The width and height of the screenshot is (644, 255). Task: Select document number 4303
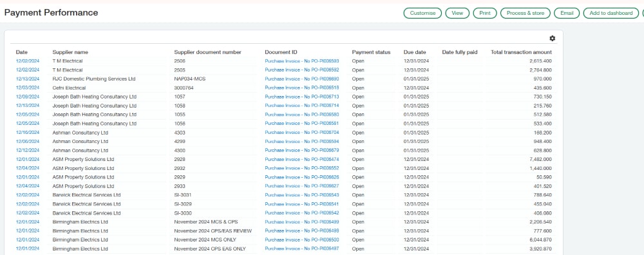180,133
